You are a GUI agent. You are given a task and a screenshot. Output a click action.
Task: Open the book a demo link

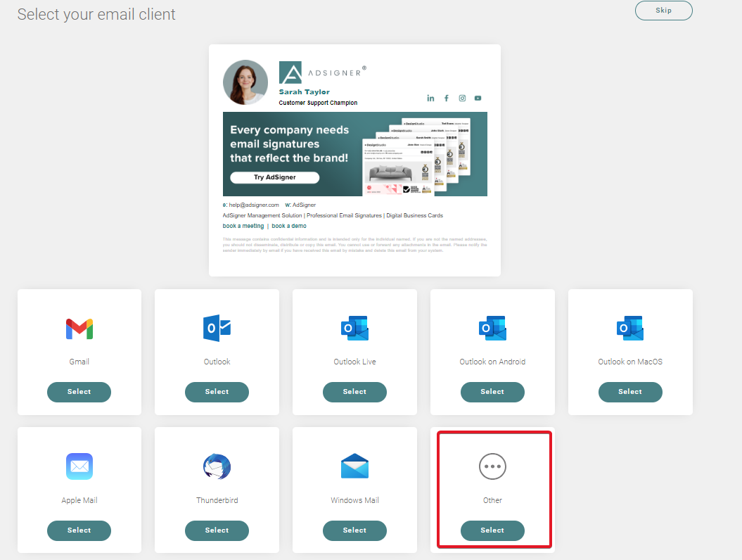tap(288, 226)
